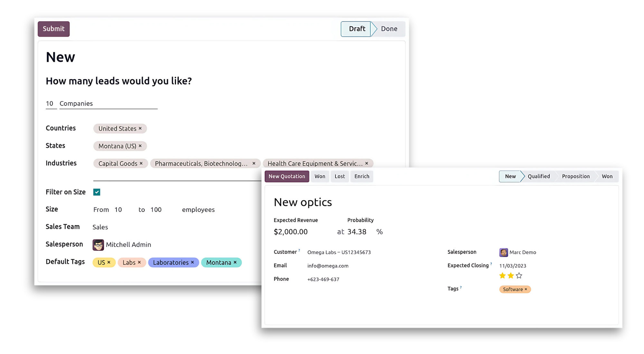Remove the Software tag
The height and width of the screenshot is (354, 644).
click(526, 289)
